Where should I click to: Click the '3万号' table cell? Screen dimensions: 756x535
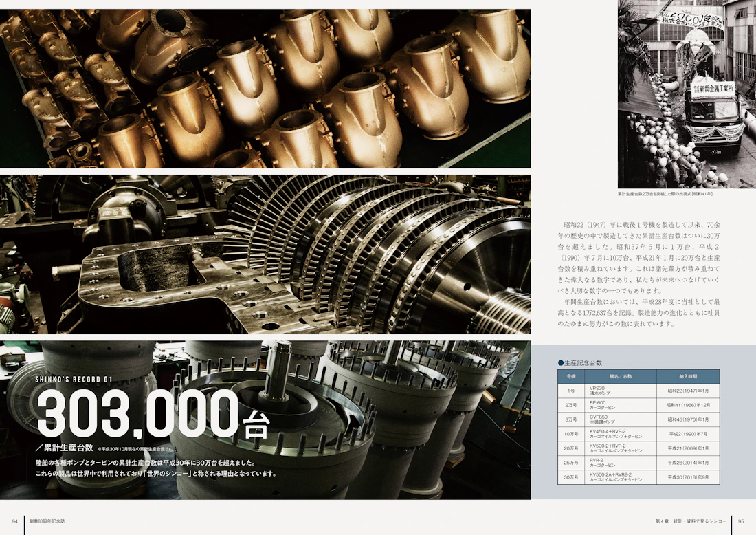pyautogui.click(x=571, y=419)
